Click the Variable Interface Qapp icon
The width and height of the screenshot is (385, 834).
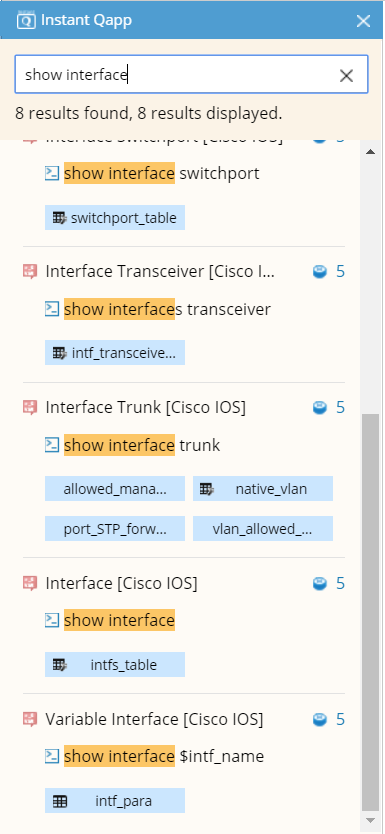pos(30,720)
